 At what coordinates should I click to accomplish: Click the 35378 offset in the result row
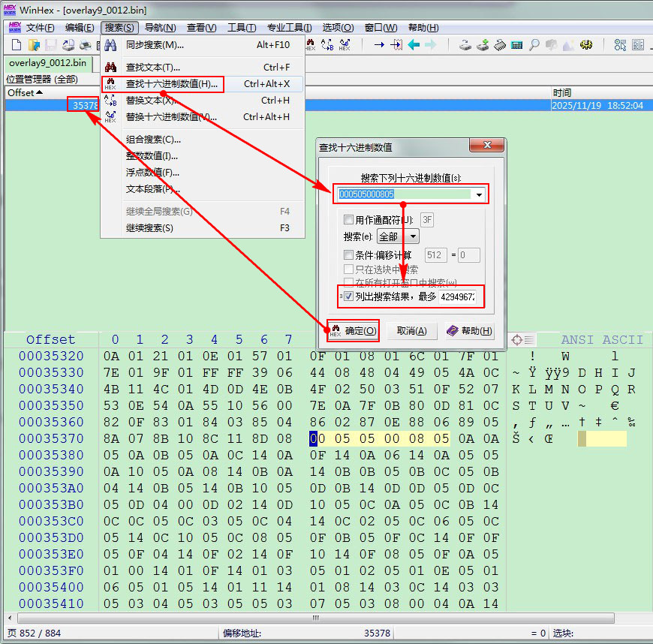[86, 105]
